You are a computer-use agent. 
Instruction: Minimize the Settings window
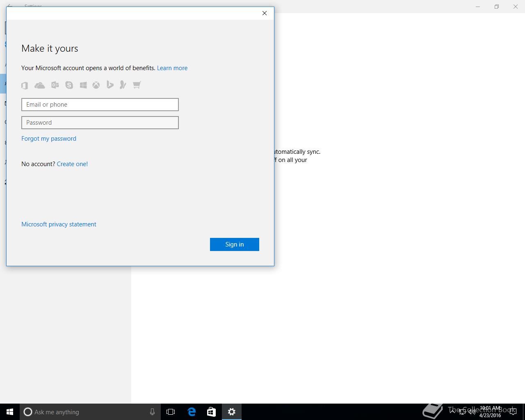(x=478, y=7)
